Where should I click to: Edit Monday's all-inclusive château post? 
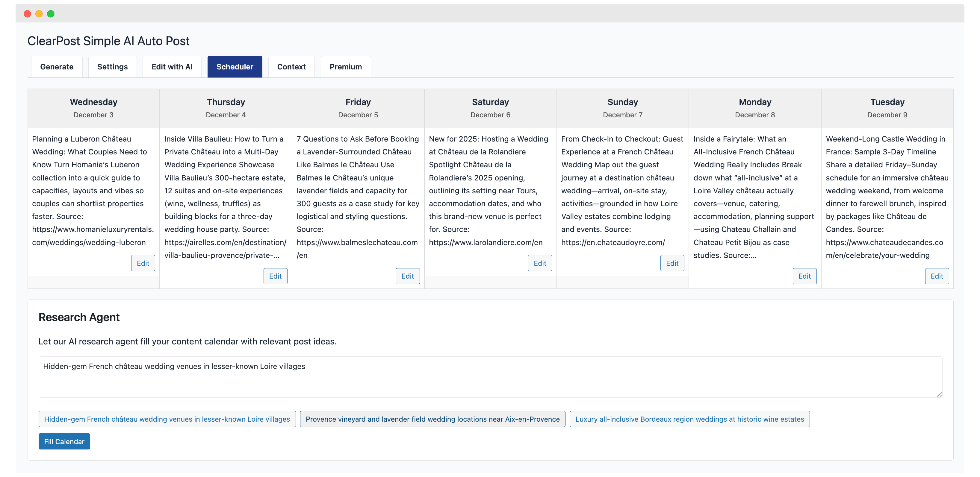[804, 276]
